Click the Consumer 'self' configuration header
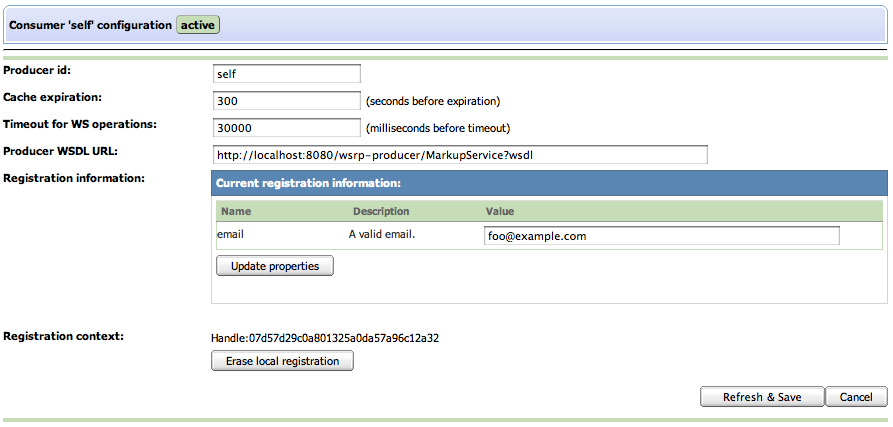 point(91,25)
